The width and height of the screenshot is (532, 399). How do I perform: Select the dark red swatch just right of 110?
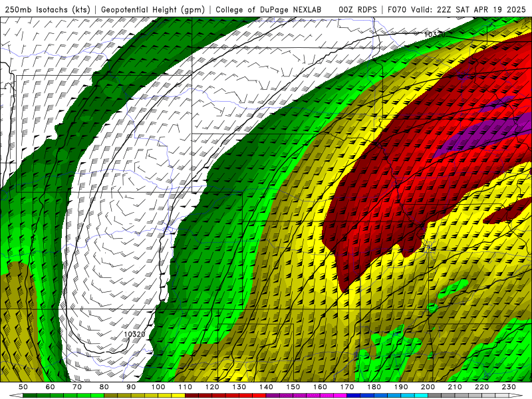point(192,396)
